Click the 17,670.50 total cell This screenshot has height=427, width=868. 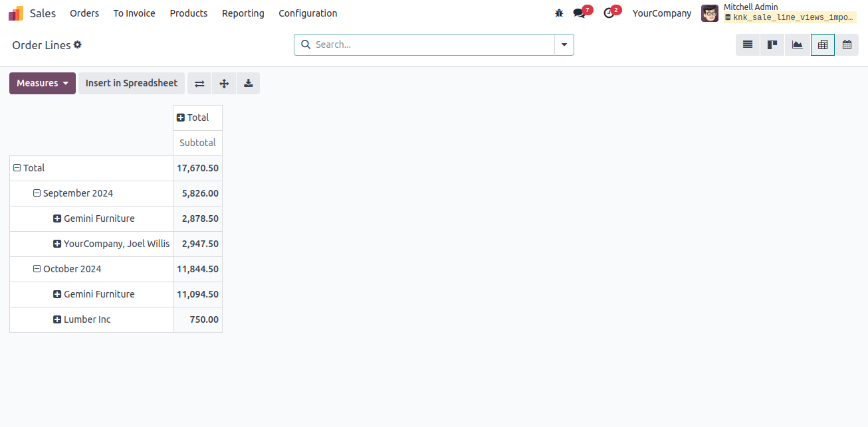coord(197,168)
